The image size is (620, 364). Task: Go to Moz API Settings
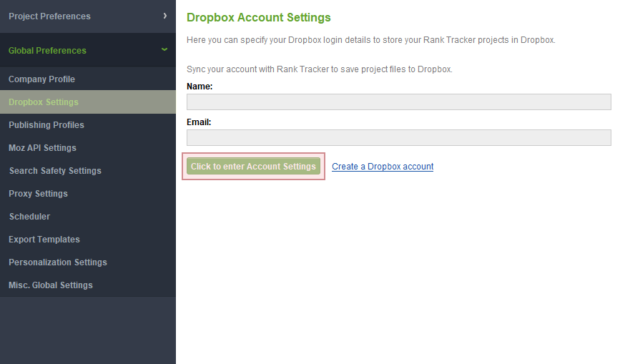click(88, 148)
